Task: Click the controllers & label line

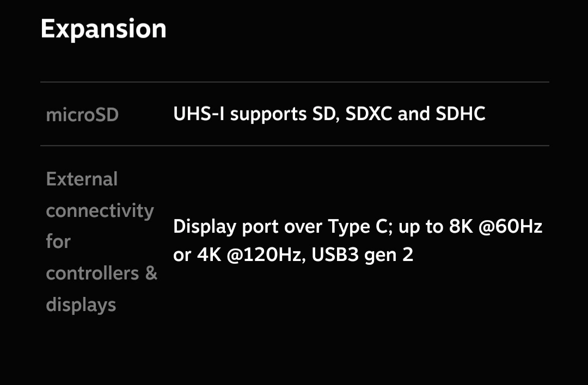Action: (x=101, y=273)
